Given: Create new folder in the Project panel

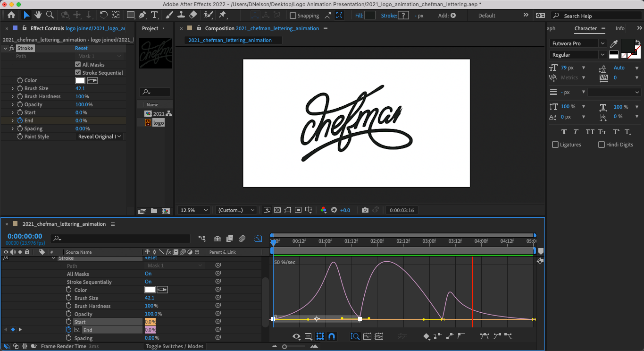Looking at the screenshot, I should tap(154, 211).
